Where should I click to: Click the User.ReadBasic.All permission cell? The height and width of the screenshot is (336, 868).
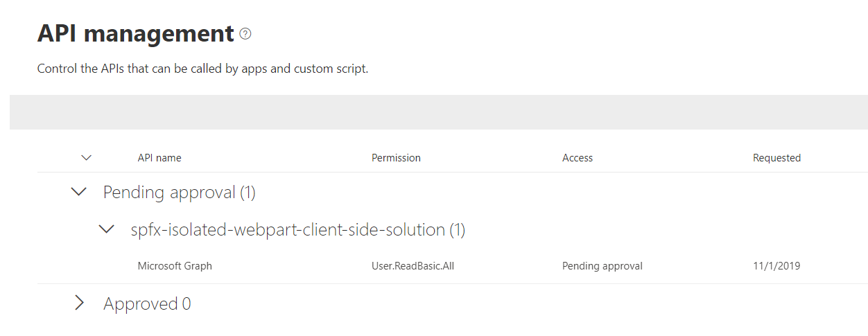click(x=413, y=265)
